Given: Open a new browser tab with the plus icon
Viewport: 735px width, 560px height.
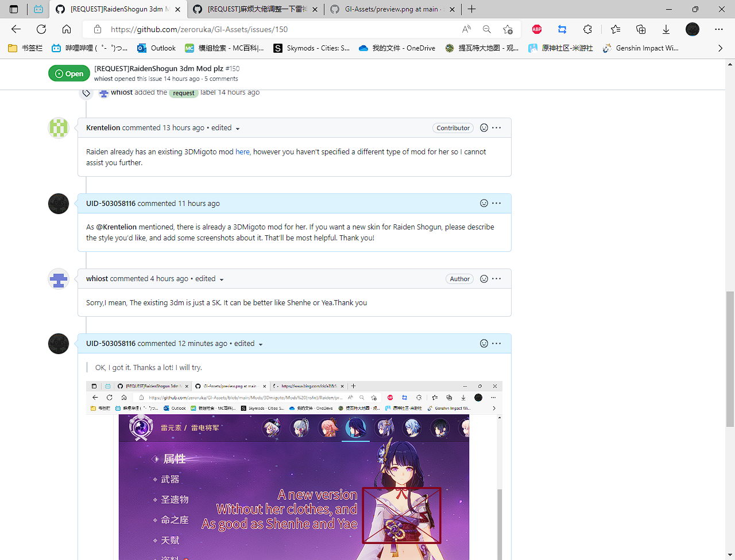Looking at the screenshot, I should [471, 9].
